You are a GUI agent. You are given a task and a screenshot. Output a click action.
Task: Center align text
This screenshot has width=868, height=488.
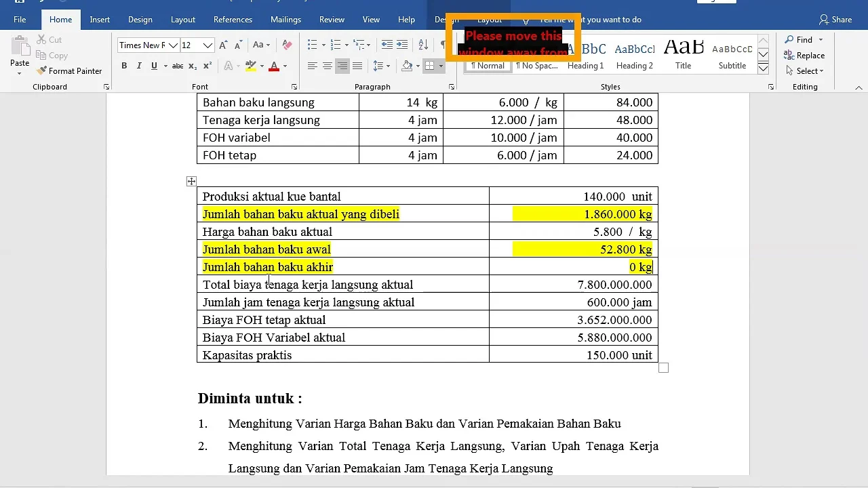click(328, 66)
